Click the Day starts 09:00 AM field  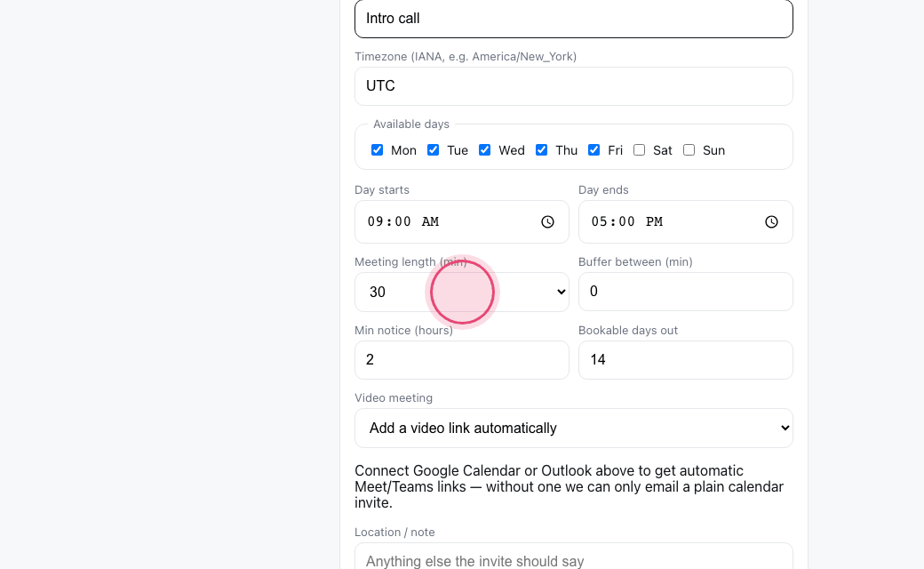461,221
